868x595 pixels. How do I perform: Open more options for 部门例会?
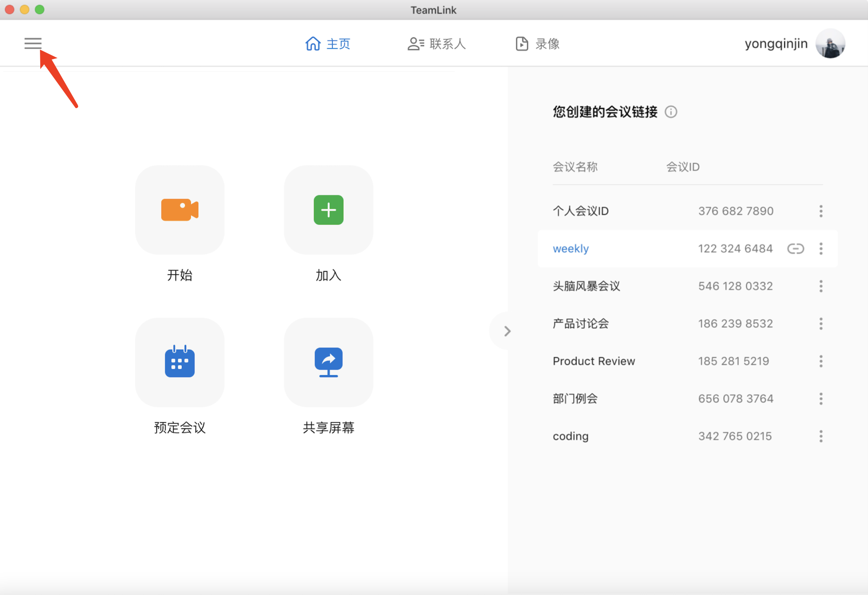pos(821,399)
